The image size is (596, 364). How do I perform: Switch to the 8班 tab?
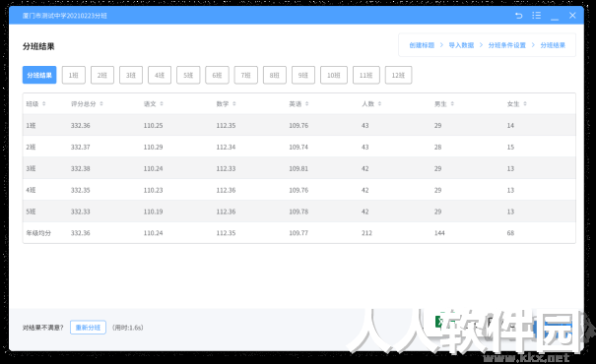(275, 75)
